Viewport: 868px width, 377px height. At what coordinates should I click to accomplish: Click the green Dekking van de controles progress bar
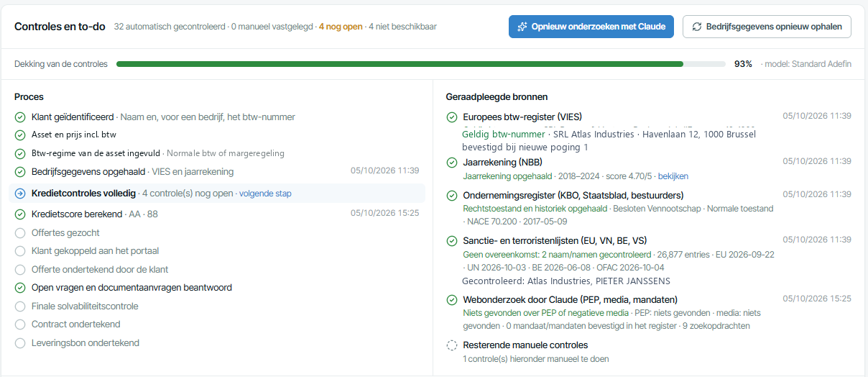click(400, 64)
